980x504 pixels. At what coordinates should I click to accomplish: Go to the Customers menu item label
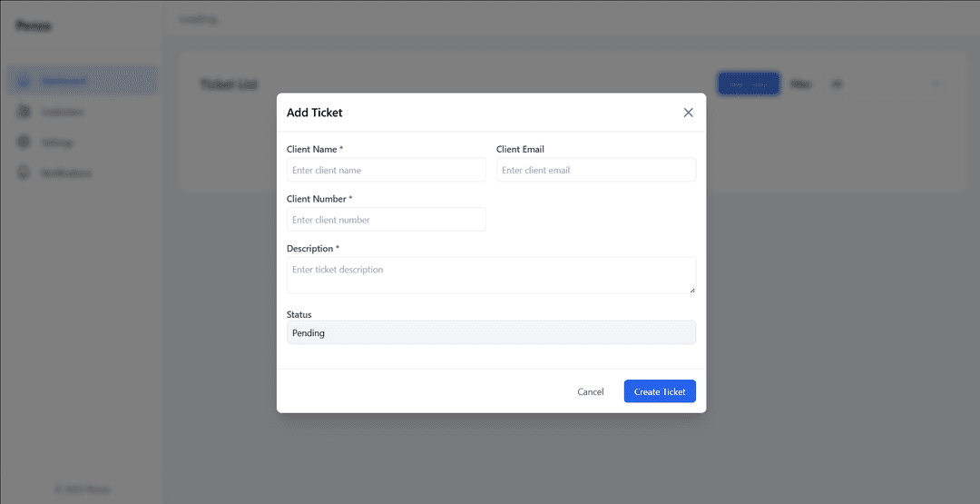63,113
